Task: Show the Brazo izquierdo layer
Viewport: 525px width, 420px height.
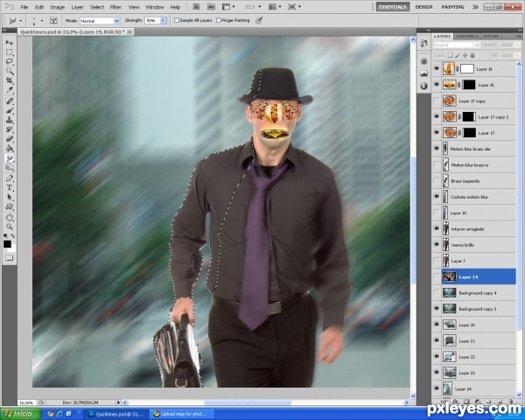Action: click(x=437, y=181)
